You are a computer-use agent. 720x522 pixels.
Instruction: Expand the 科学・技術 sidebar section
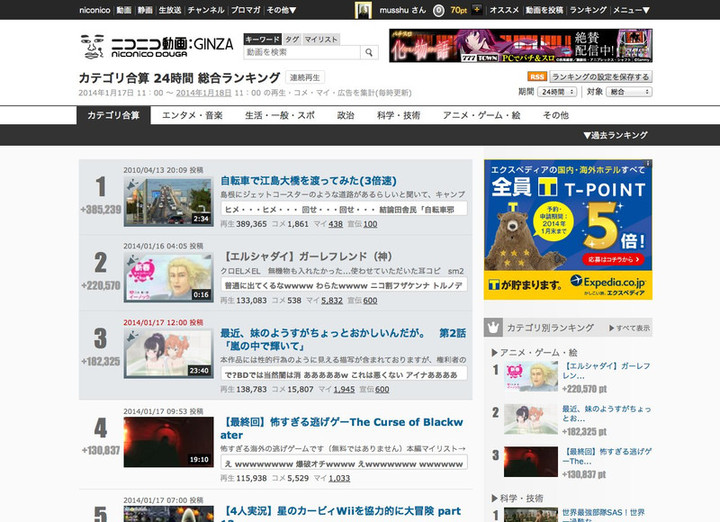[x=518, y=498]
